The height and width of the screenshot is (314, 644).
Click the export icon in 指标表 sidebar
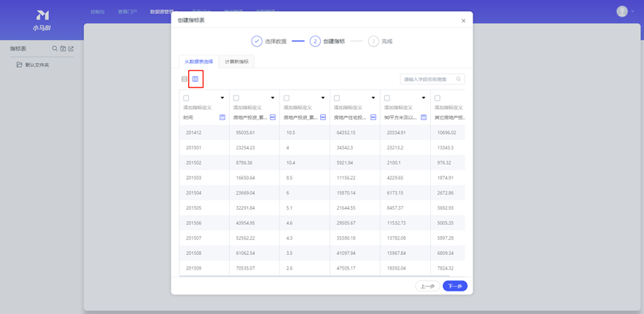pyautogui.click(x=71, y=49)
